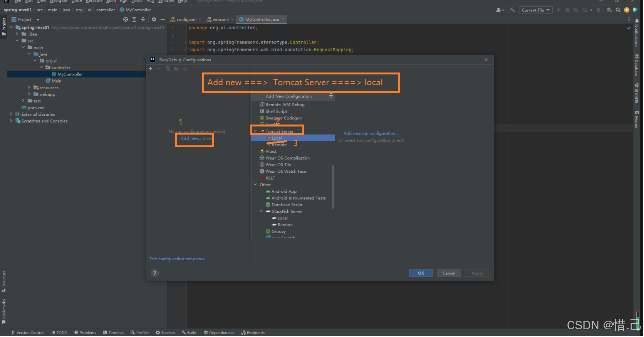
Task: Open the Code With Me user icon
Action: tap(500, 10)
